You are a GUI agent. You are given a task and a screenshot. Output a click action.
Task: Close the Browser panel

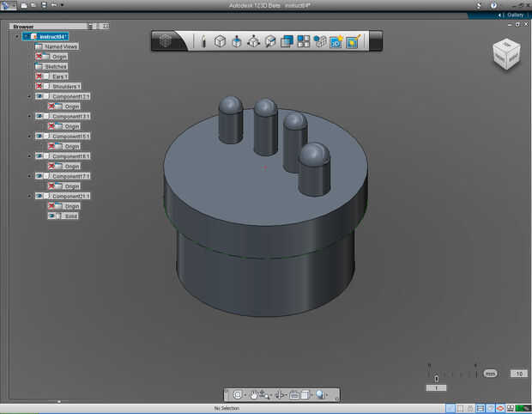[106, 26]
